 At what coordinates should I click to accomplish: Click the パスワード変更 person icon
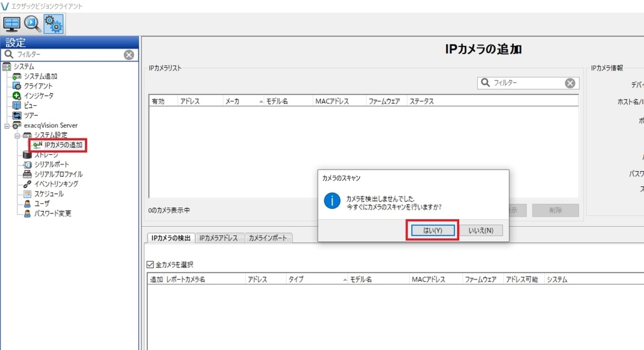pos(27,214)
